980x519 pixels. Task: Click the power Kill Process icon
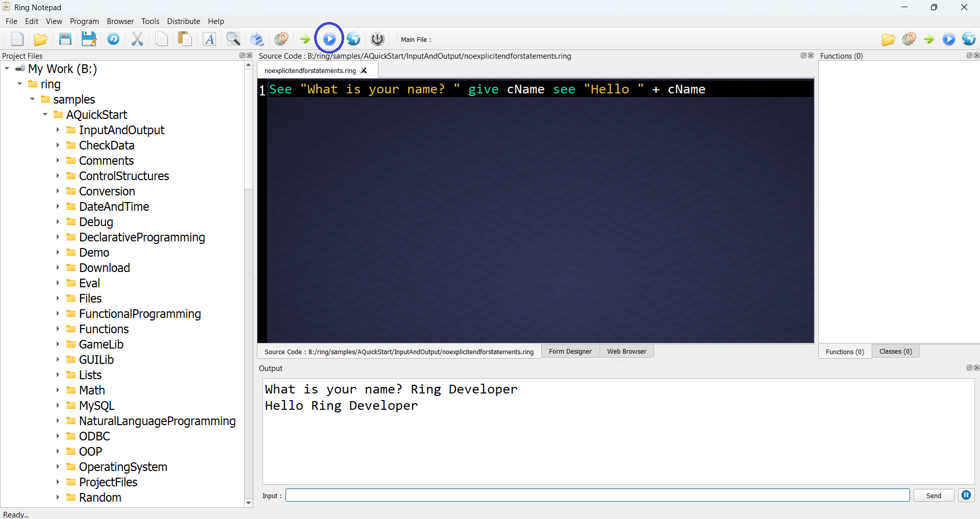pyautogui.click(x=377, y=39)
